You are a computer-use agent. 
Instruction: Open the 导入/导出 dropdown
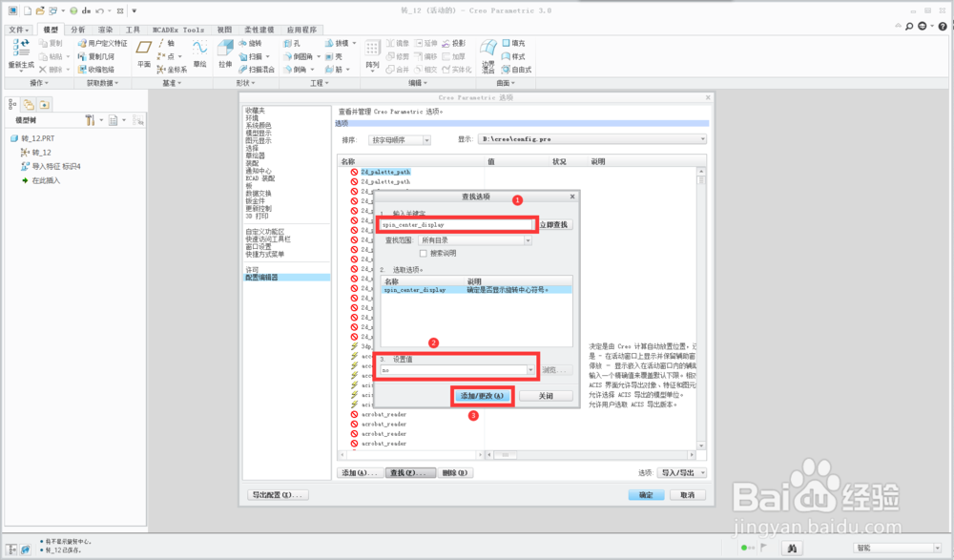coord(681,473)
